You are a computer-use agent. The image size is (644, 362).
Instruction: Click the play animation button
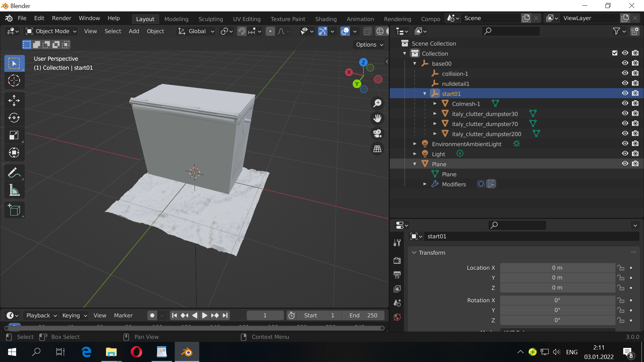pyautogui.click(x=205, y=315)
